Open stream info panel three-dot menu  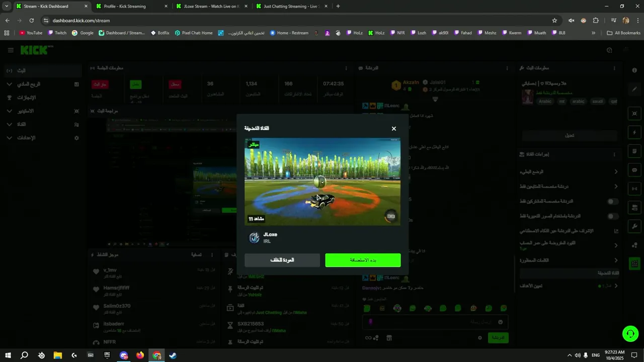pos(614,68)
